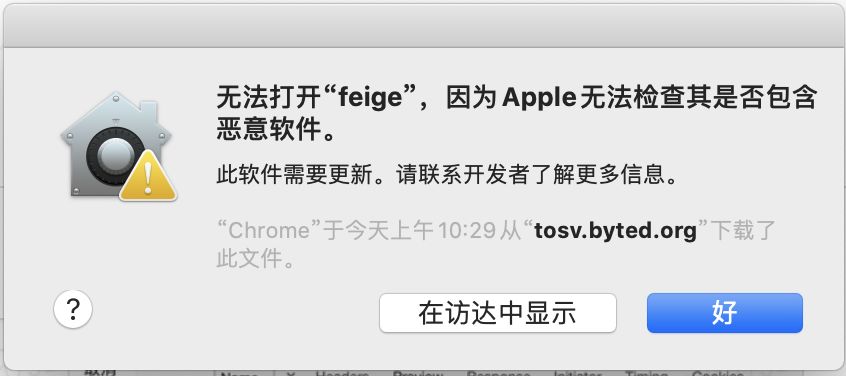Open help via the question mark button
Viewport: 846px width, 376px height.
(73, 309)
